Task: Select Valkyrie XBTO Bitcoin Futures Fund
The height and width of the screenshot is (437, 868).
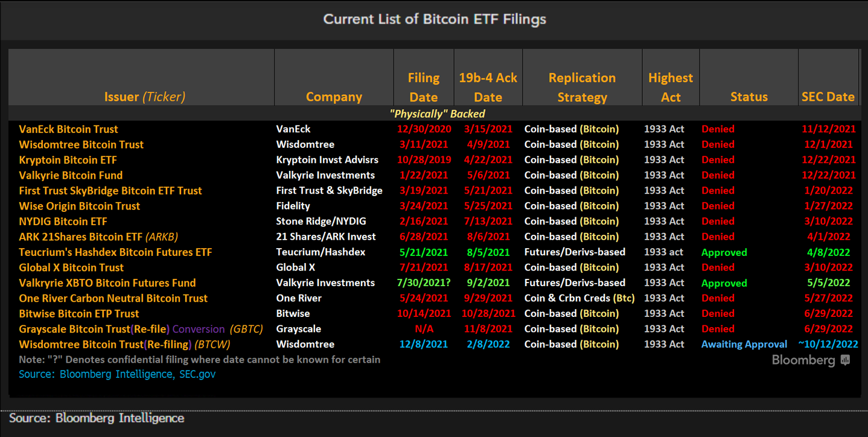Action: [x=107, y=283]
